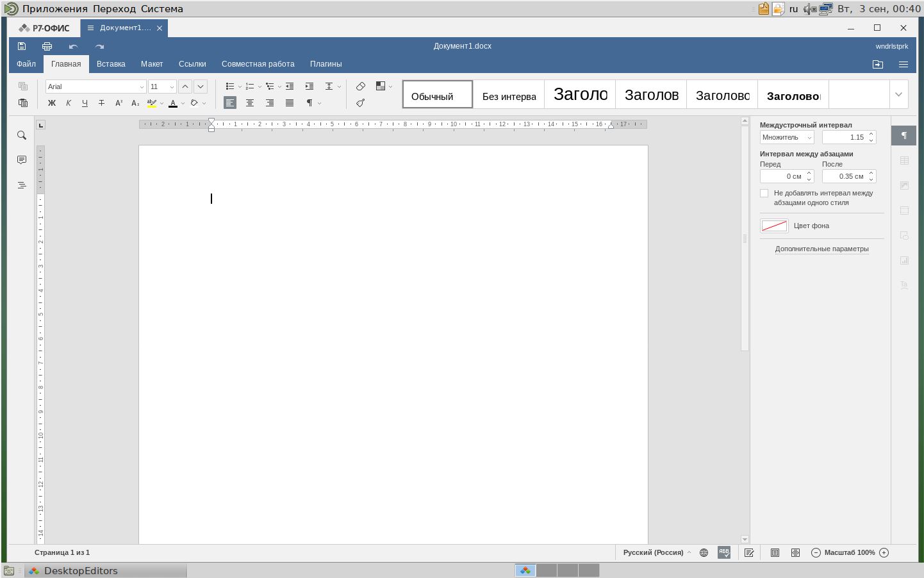Open nonprinting characters dropdown
This screenshot has height=578, width=924.
click(x=319, y=103)
